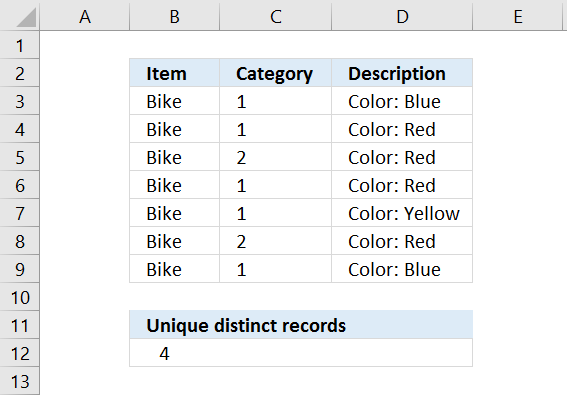Select category value 1 in row 6
Image resolution: width=567 pixels, height=395 pixels.
tap(276, 185)
